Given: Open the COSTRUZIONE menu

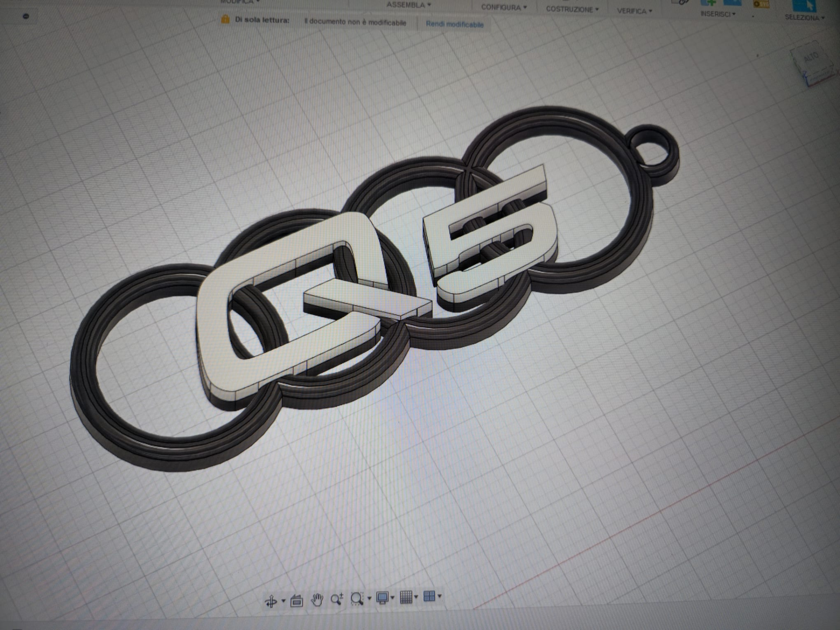Looking at the screenshot, I should click(x=572, y=9).
